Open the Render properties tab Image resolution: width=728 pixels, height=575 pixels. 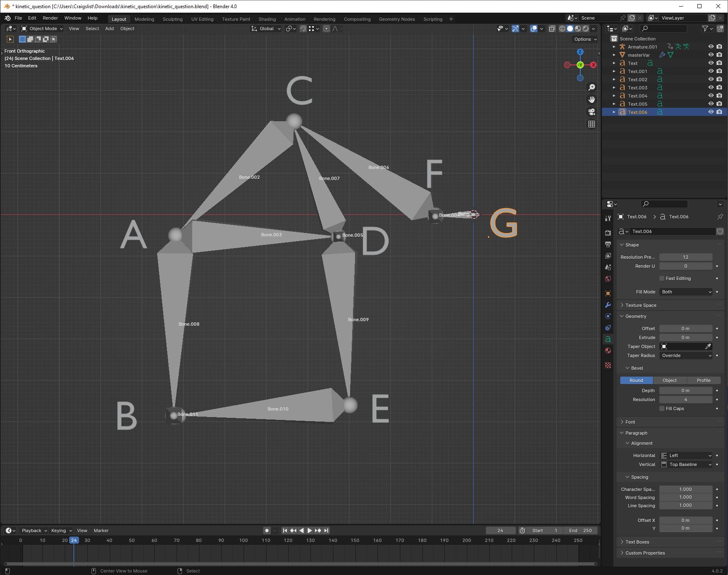pyautogui.click(x=608, y=233)
